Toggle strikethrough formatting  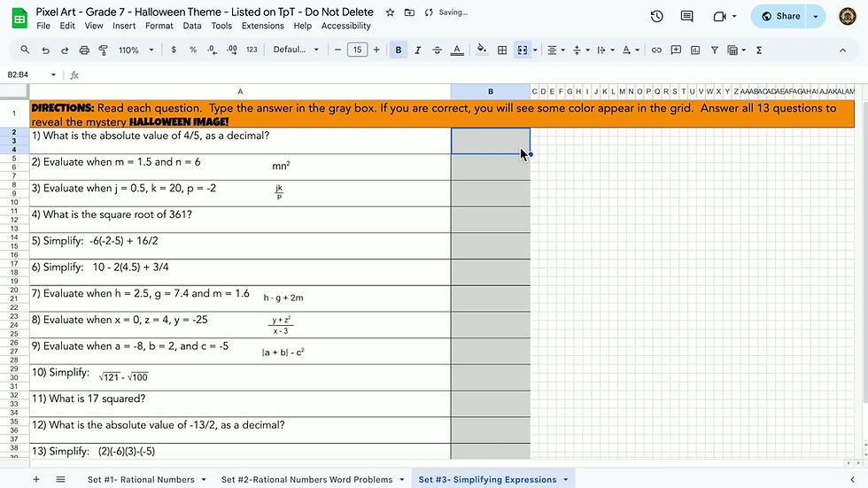point(438,50)
